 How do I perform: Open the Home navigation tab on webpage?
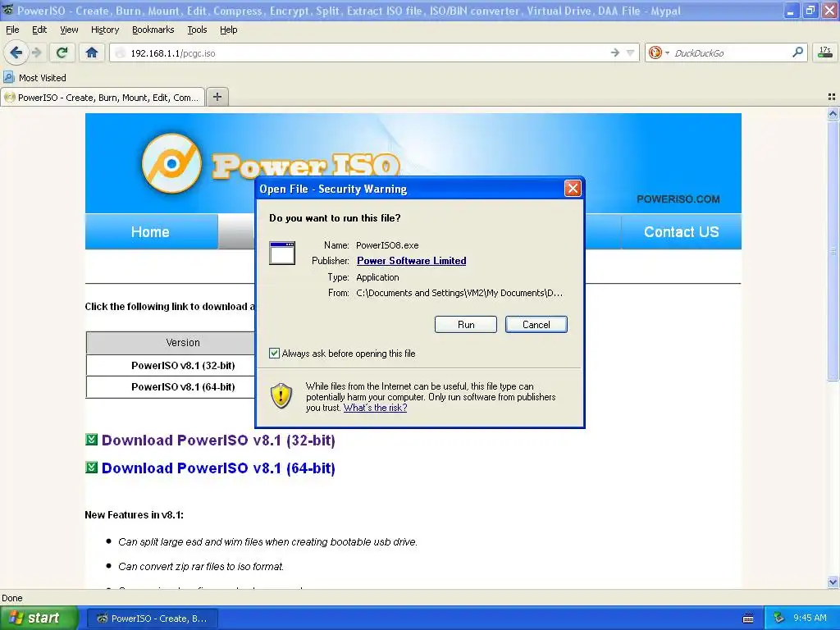coord(151,232)
